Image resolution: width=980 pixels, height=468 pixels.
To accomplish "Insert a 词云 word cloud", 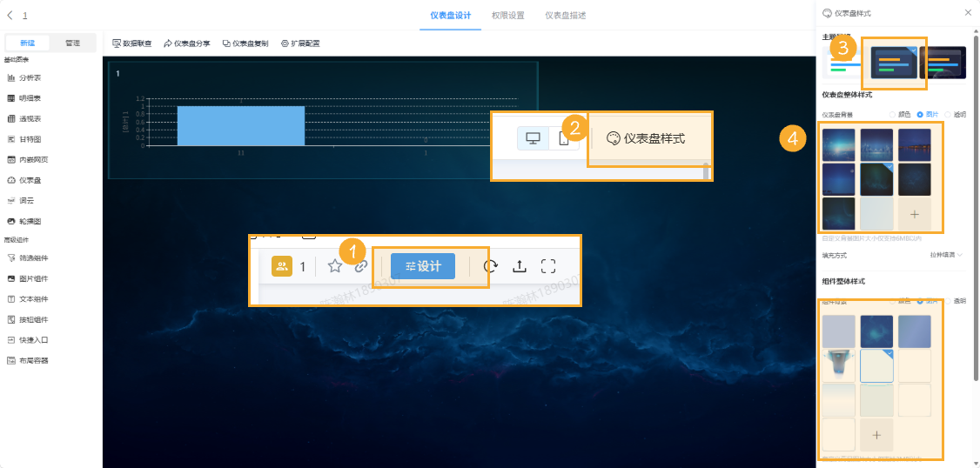I will (x=21, y=201).
